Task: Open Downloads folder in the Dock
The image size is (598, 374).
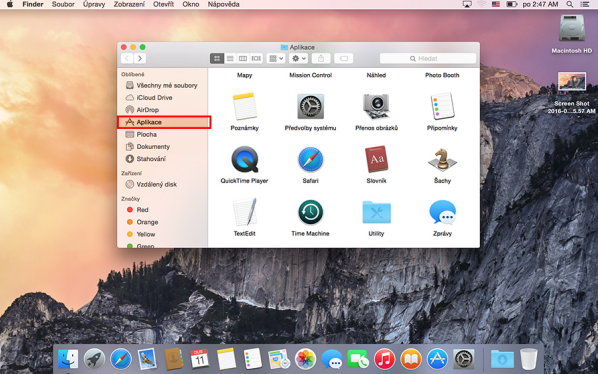Action: (502, 359)
